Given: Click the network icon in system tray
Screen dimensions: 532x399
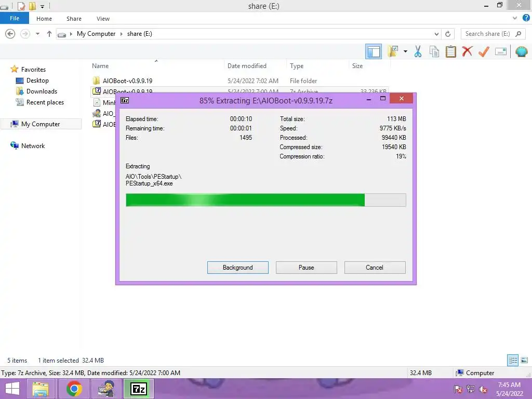Looking at the screenshot, I should 471,389.
